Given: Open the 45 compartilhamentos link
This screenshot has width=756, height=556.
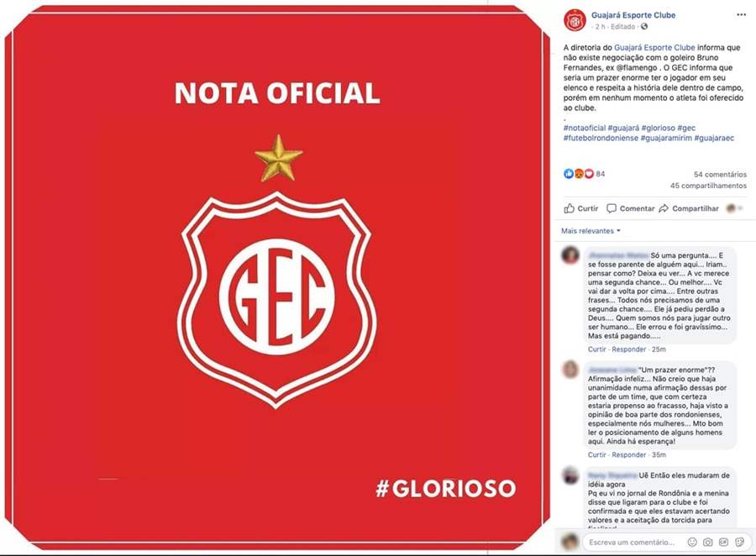Looking at the screenshot, I should 708,185.
